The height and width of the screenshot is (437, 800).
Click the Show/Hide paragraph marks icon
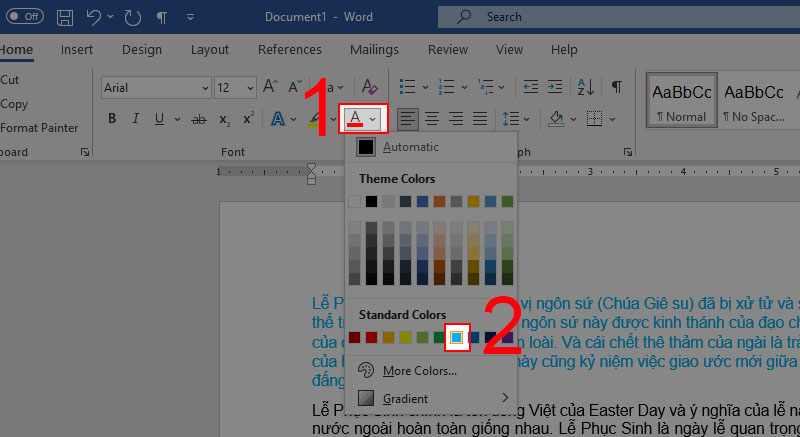click(x=617, y=87)
